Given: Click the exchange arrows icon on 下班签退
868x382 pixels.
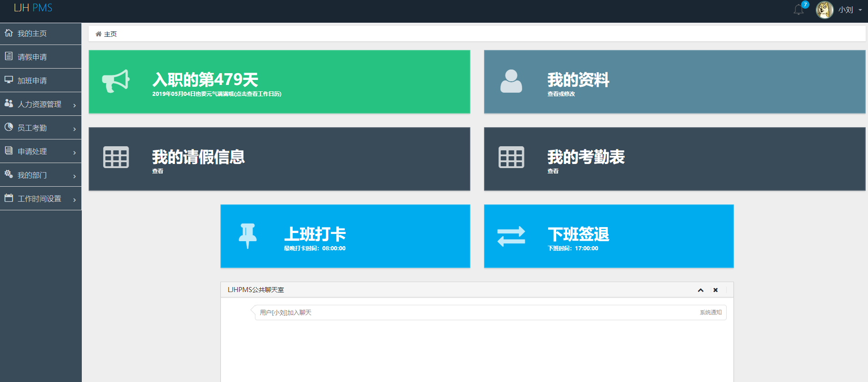Looking at the screenshot, I should pos(511,236).
